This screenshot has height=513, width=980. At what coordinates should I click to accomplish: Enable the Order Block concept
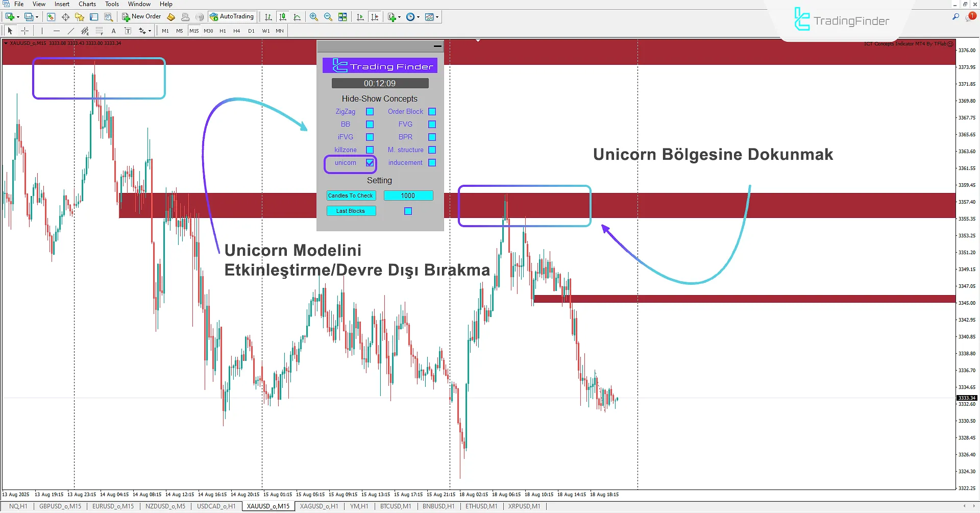pyautogui.click(x=432, y=111)
